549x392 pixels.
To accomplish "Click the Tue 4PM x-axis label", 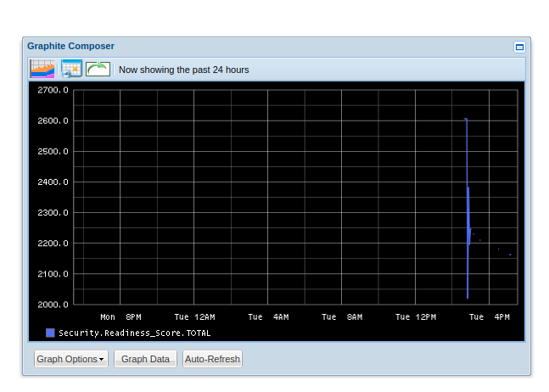I will 490,317.
